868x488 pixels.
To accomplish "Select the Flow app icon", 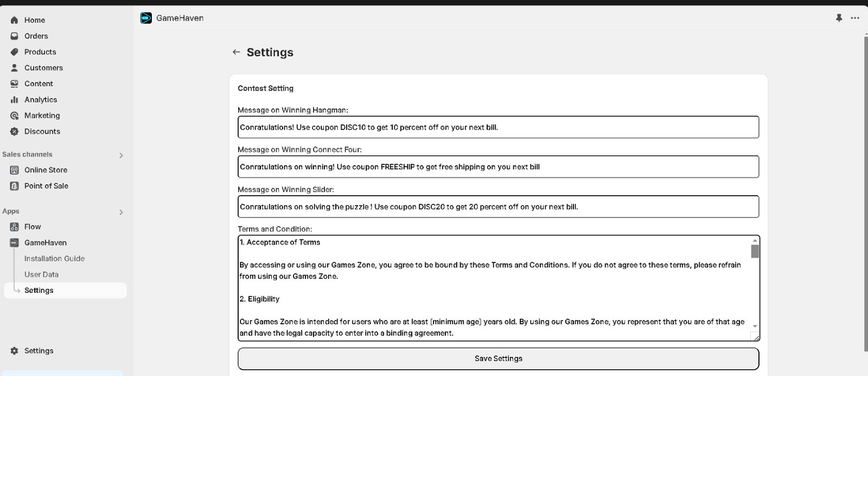I will click(x=14, y=227).
